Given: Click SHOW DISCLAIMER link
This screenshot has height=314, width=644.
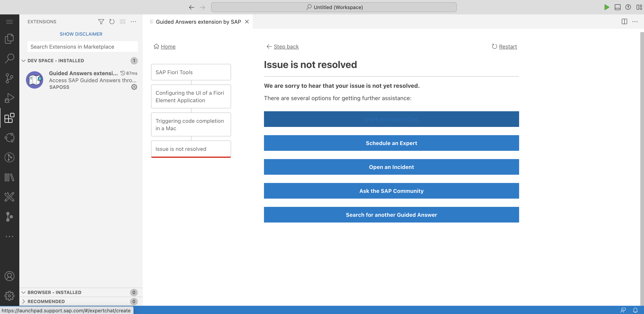Looking at the screenshot, I should tap(81, 34).
